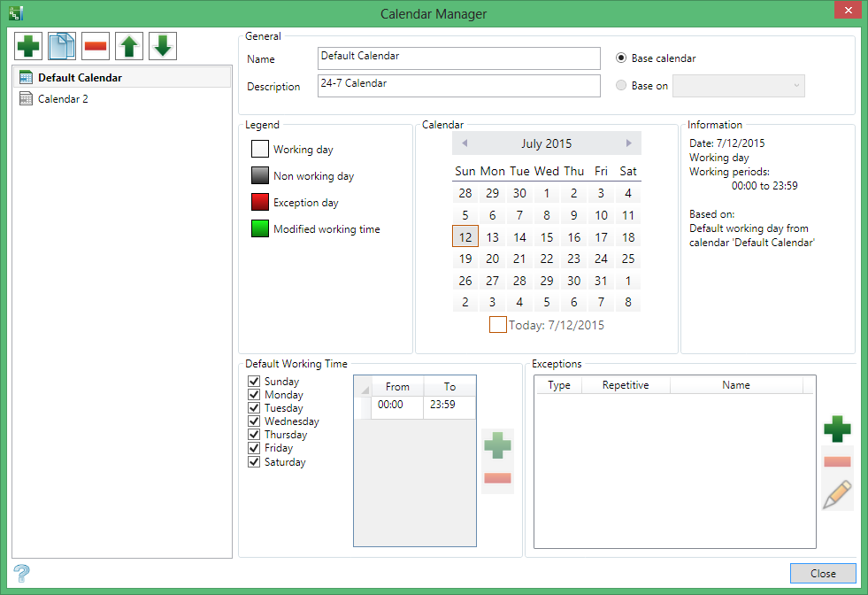Move calendar down with green arrow

pos(163,45)
